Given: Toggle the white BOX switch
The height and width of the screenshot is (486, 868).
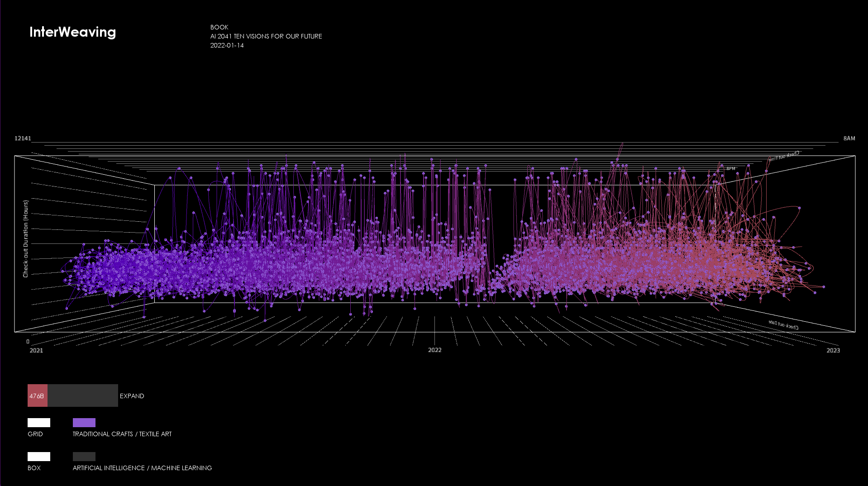Looking at the screenshot, I should [x=38, y=457].
